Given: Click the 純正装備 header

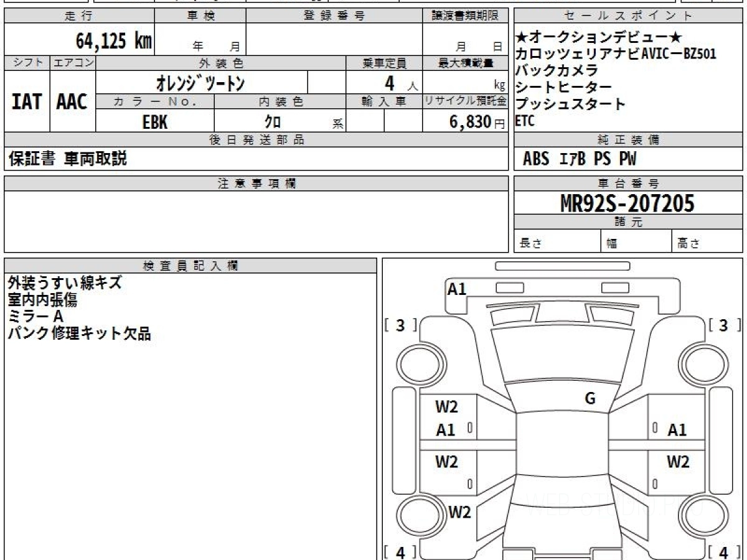Looking at the screenshot, I should click(x=629, y=140).
